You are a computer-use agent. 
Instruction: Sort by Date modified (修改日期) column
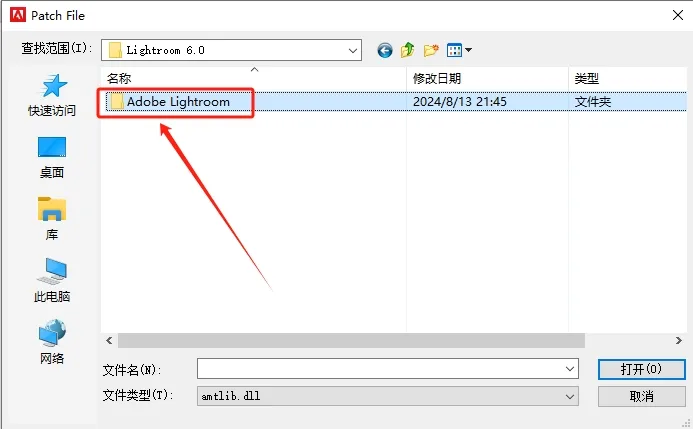[487, 79]
